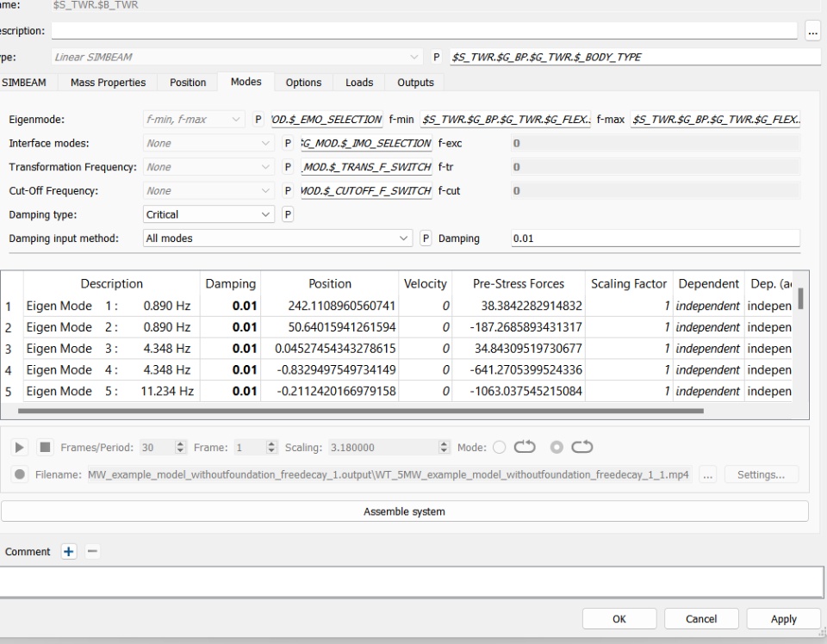Image resolution: width=827 pixels, height=644 pixels.
Task: Click the OK button
Action: click(x=619, y=619)
